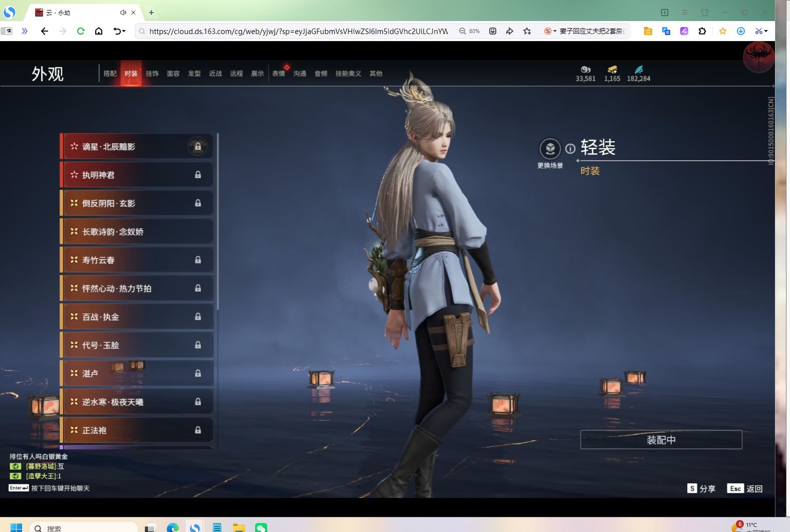
Task: Click the lock icon on 正法袍 row
Action: coord(198,430)
